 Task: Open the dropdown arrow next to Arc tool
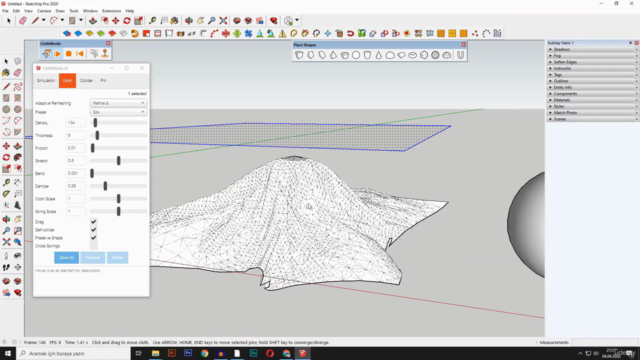62,20
